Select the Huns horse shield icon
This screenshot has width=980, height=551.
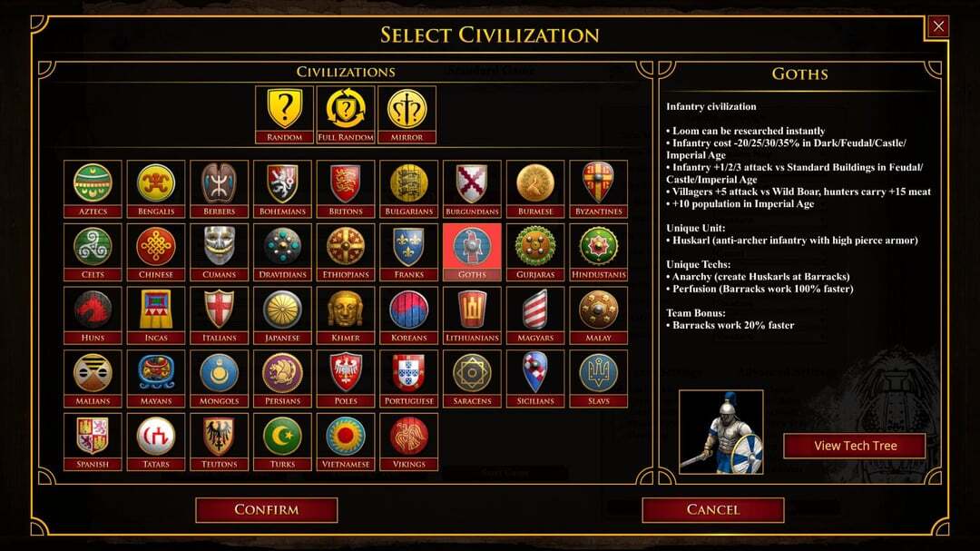coord(93,315)
